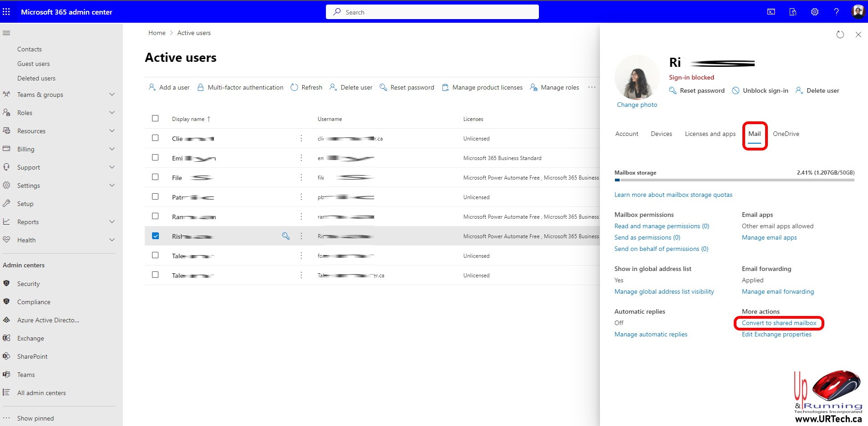
Task: Click the magnifier icon on the selected user row
Action: pyautogui.click(x=285, y=236)
